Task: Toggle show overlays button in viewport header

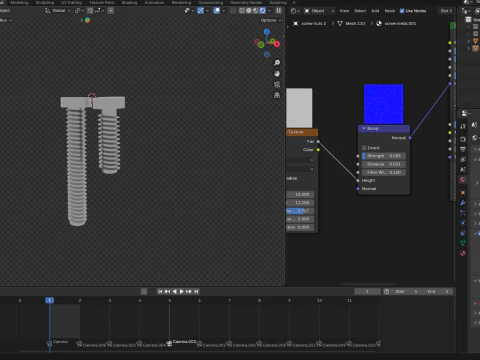Action: click(x=217, y=11)
